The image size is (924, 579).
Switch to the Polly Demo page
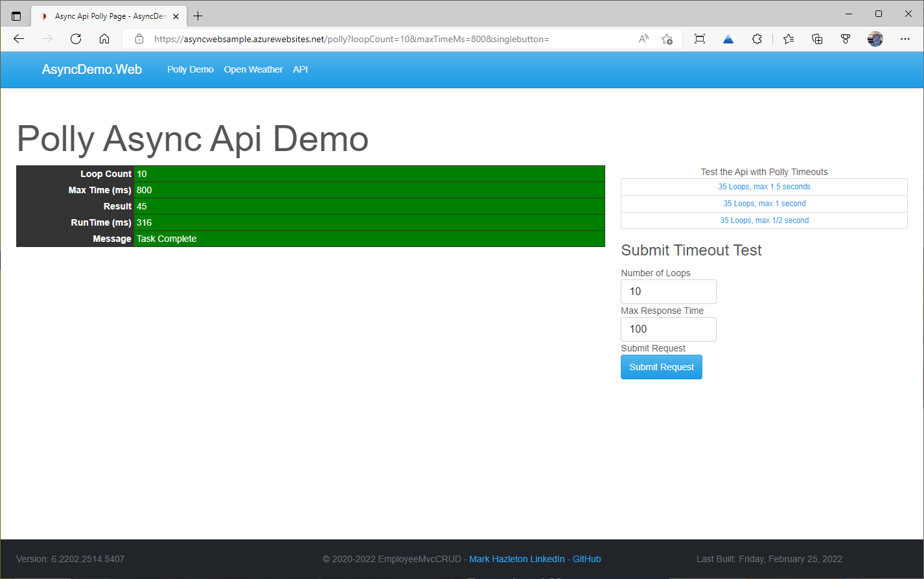click(x=190, y=69)
